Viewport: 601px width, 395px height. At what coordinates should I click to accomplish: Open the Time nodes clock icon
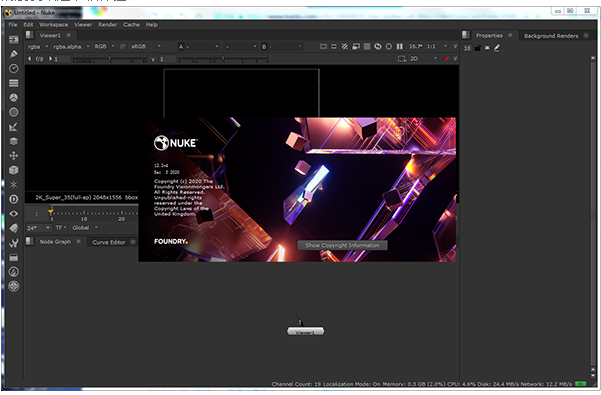coord(13,69)
